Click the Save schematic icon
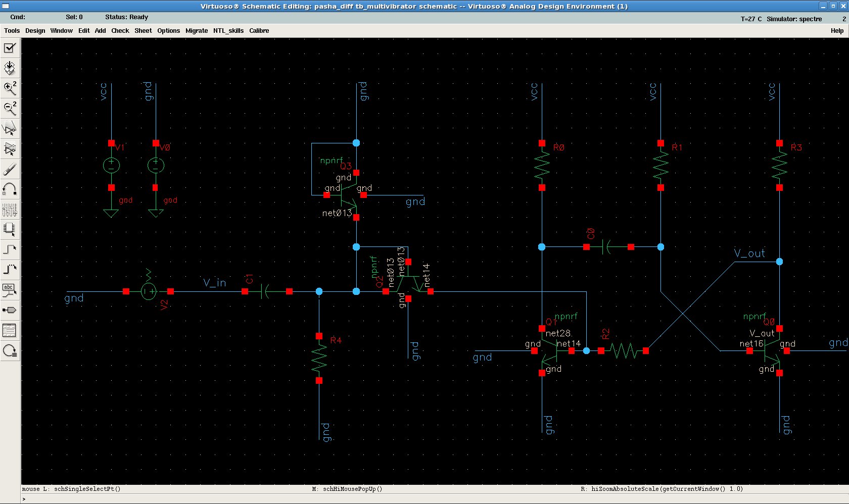The width and height of the screenshot is (849, 504). point(10,68)
